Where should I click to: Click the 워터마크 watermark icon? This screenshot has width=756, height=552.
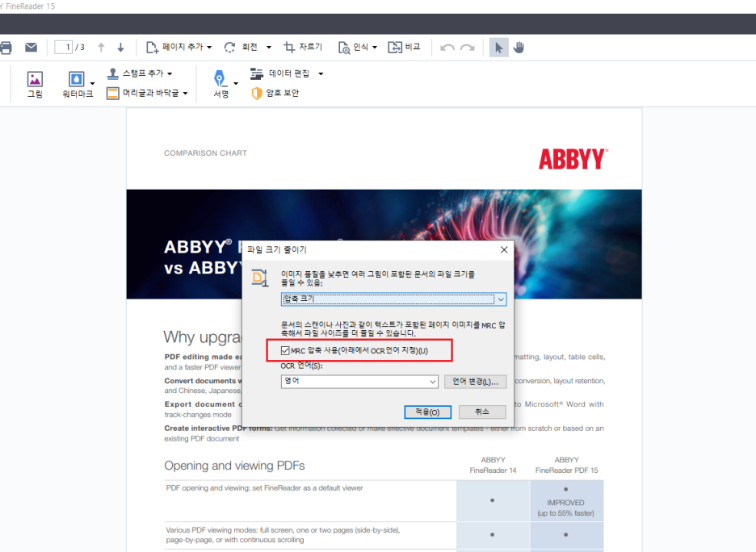click(x=77, y=79)
